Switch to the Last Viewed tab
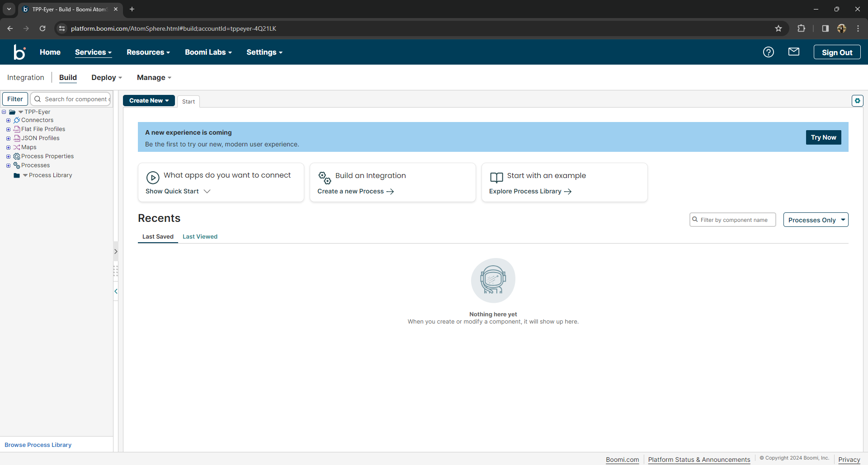This screenshot has height=465, width=868. point(200,236)
